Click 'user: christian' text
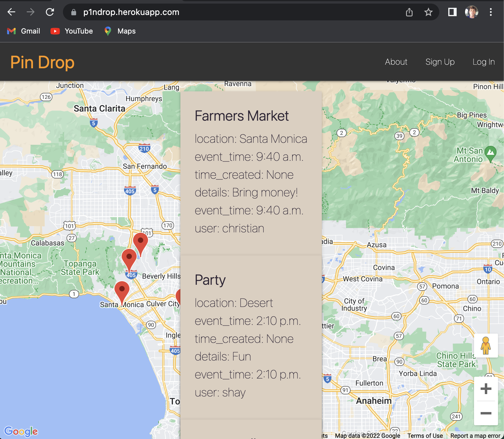Viewport: 504px width, 439px height. (x=229, y=228)
